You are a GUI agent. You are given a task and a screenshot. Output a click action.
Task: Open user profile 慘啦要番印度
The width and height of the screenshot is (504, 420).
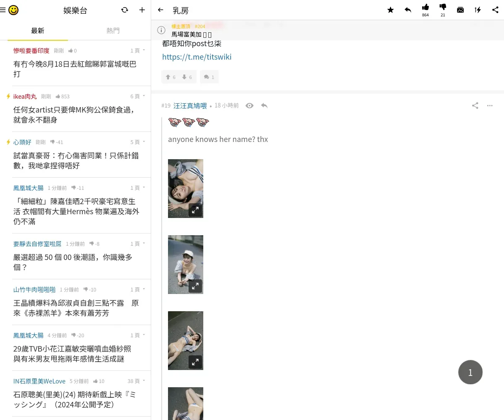(x=31, y=50)
